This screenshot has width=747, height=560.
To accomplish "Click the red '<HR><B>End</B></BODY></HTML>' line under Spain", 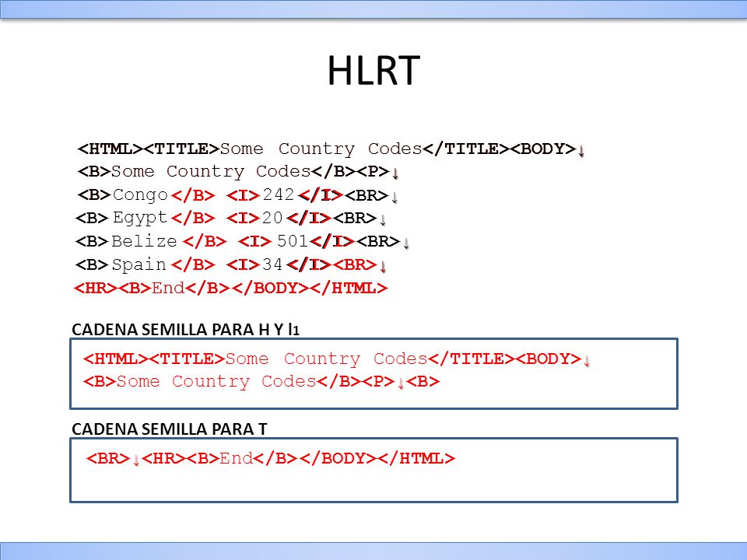I will (x=230, y=288).
